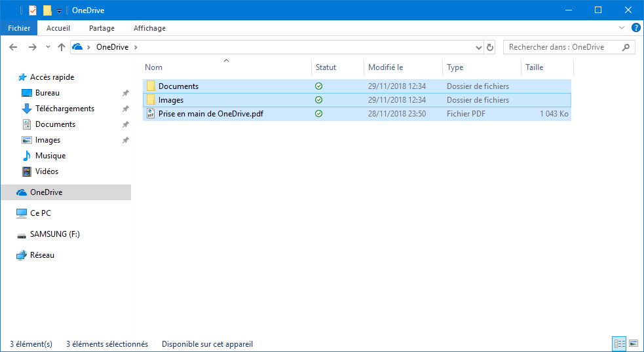The width and height of the screenshot is (644, 352).
Task: Sort by the Statut column header
Action: [x=337, y=67]
